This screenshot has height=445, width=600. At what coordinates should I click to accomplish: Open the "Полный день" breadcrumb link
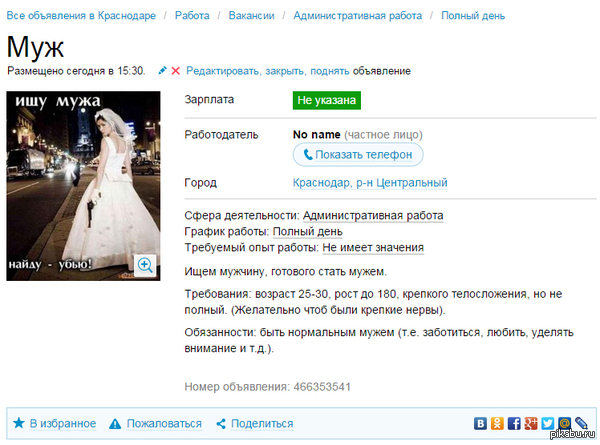click(x=474, y=16)
